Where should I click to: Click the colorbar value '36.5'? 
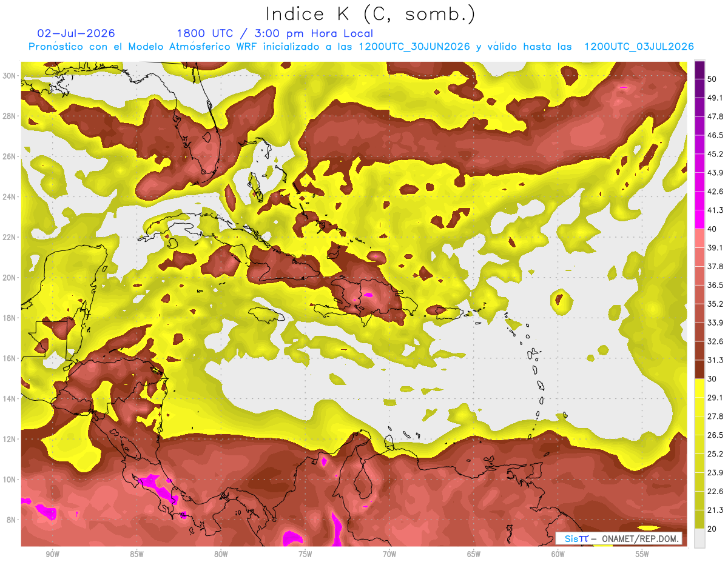tap(715, 285)
